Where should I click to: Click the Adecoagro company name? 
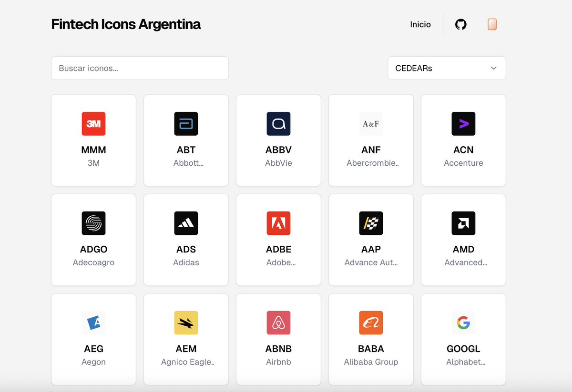(x=93, y=262)
